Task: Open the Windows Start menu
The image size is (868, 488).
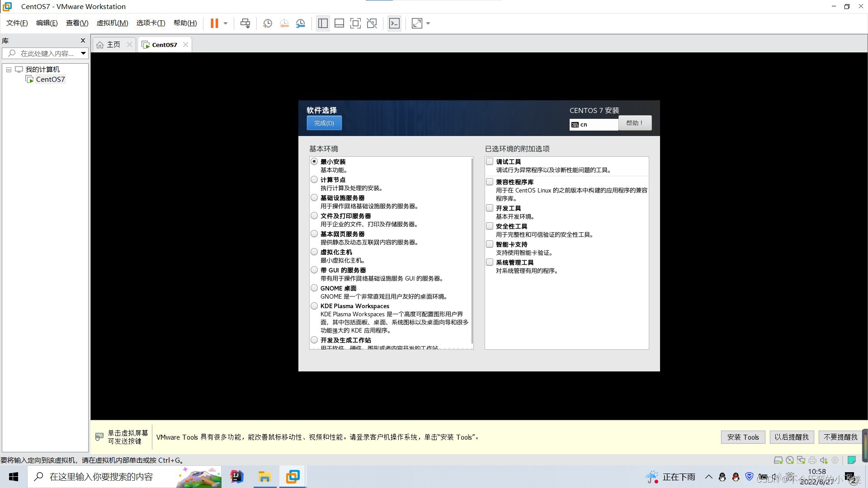Action: pyautogui.click(x=14, y=477)
